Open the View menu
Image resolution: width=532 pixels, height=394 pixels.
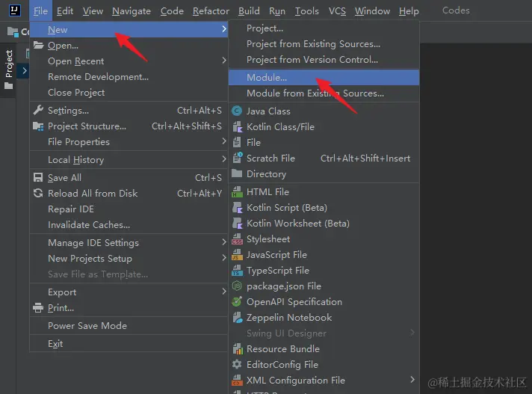(93, 11)
